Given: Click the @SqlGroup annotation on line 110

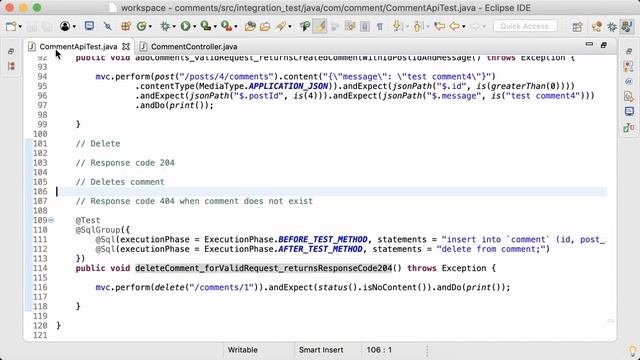Looking at the screenshot, I should tap(98, 230).
